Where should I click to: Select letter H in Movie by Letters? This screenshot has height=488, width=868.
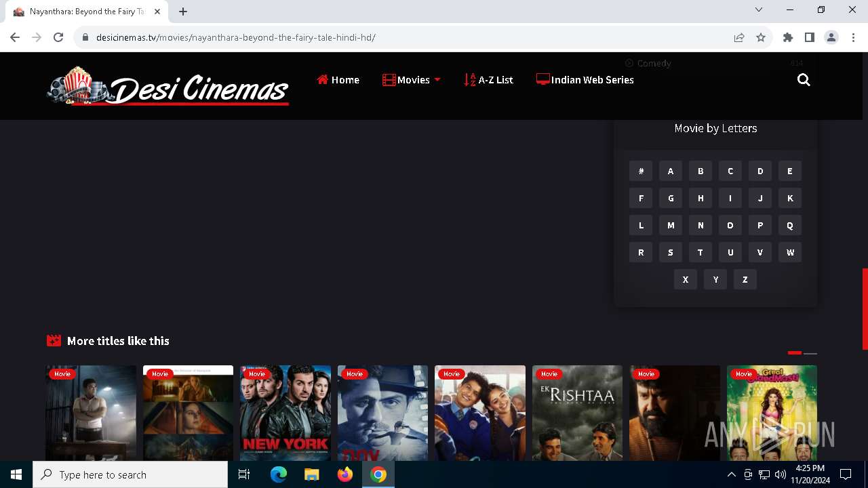point(701,199)
